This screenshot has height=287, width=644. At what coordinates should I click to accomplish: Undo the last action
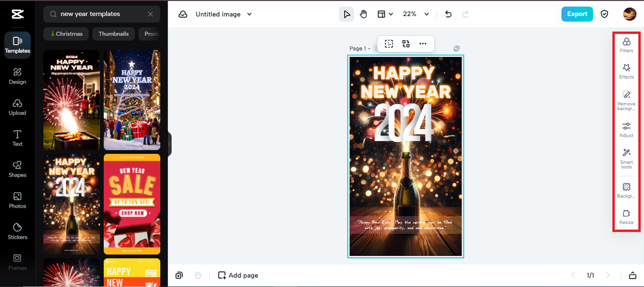click(448, 14)
